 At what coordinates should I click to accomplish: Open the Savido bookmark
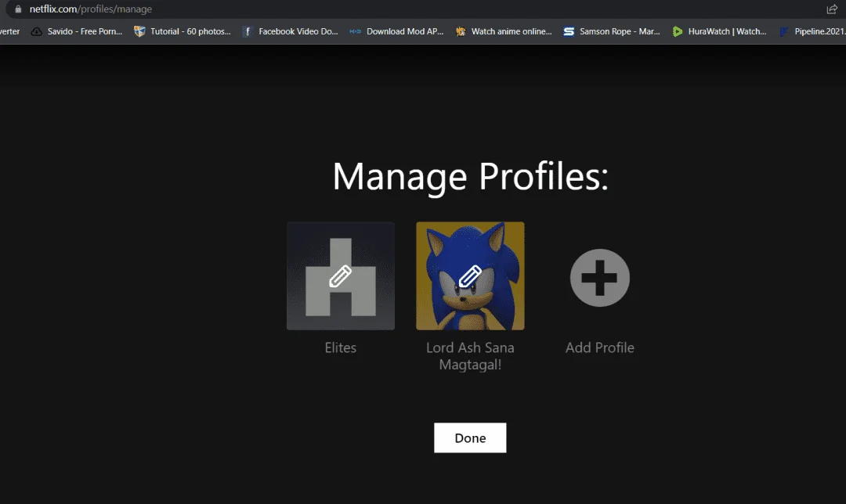77,31
